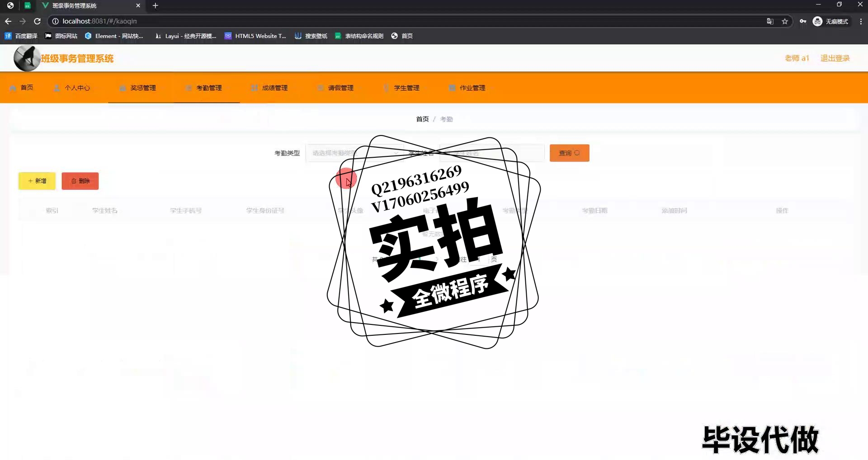Click the 查询 search button
The image size is (868, 460).
(569, 153)
